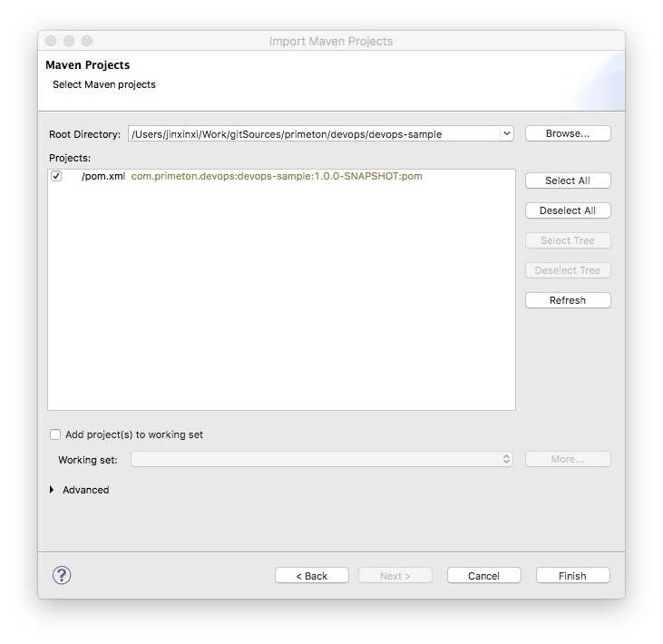663x644 pixels.
Task: Finish importing the Maven projects
Action: (573, 575)
